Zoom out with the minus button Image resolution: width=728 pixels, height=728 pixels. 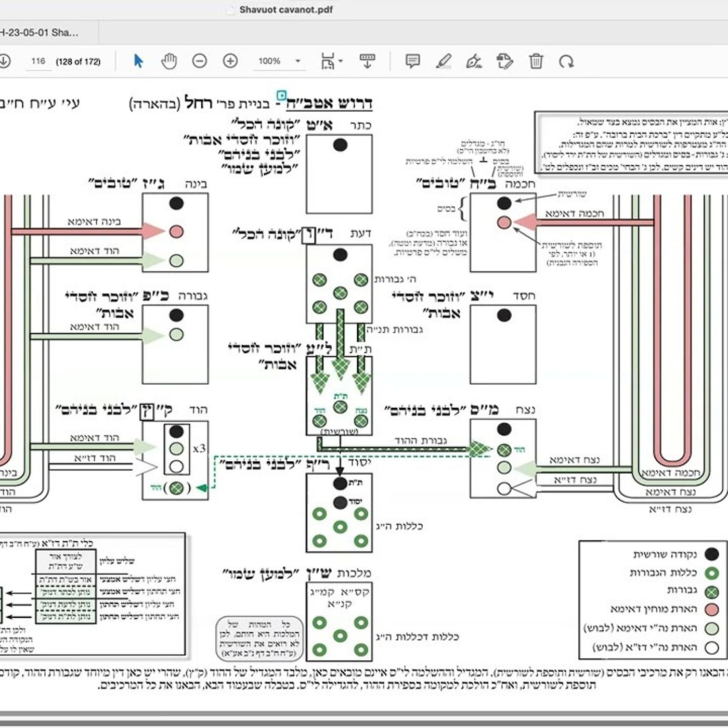(x=200, y=61)
